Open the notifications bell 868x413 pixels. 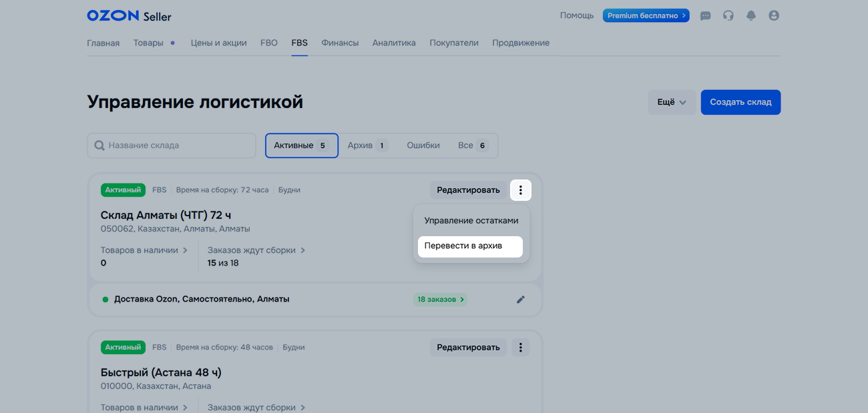click(x=750, y=16)
